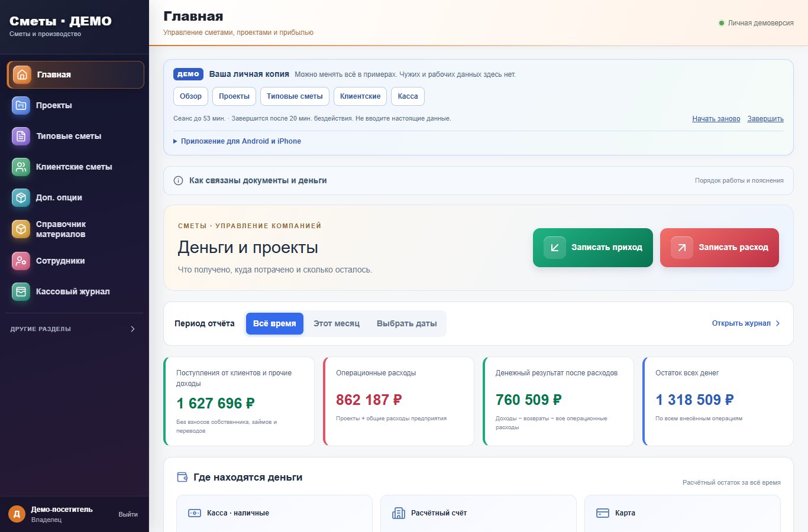This screenshot has height=532, width=808.
Task: Expand Как связаны документы и деньги panel
Action: 479,180
